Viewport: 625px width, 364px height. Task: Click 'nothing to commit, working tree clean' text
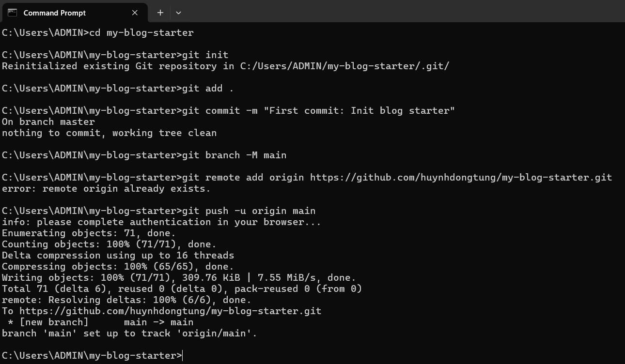click(x=109, y=133)
